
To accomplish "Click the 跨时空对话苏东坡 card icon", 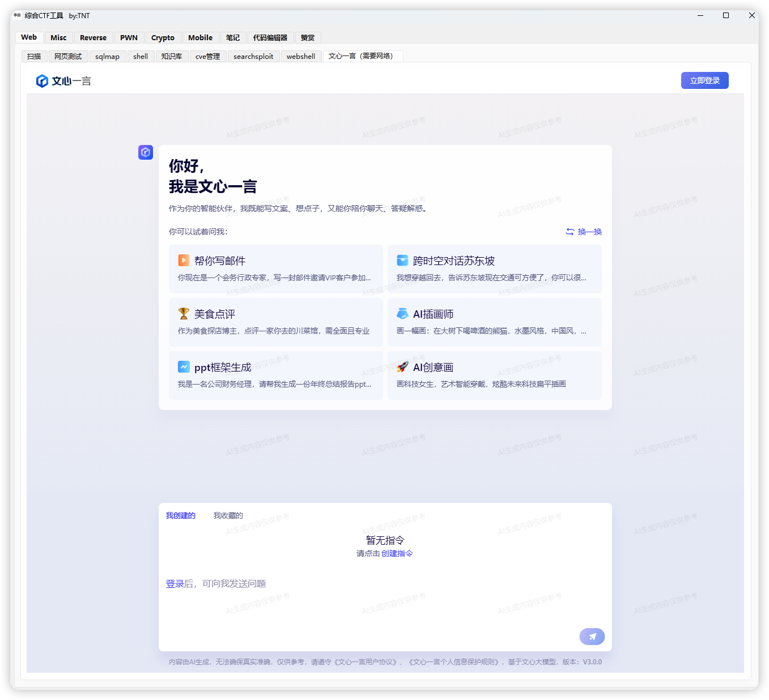I will [x=402, y=260].
